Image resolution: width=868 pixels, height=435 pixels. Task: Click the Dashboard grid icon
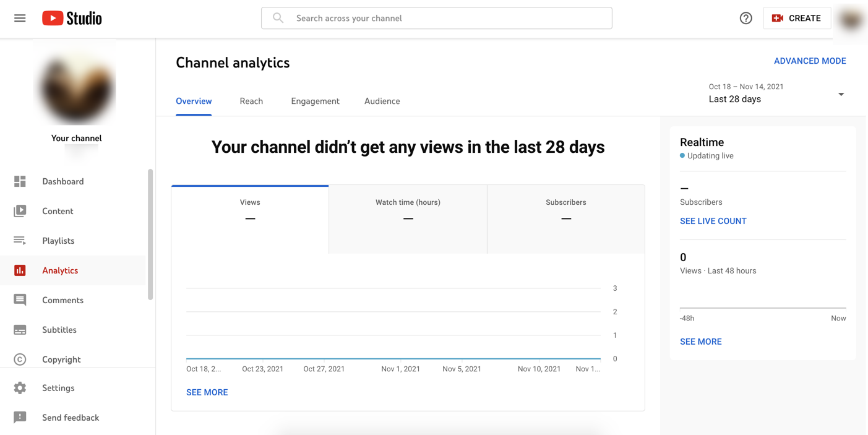click(x=20, y=181)
